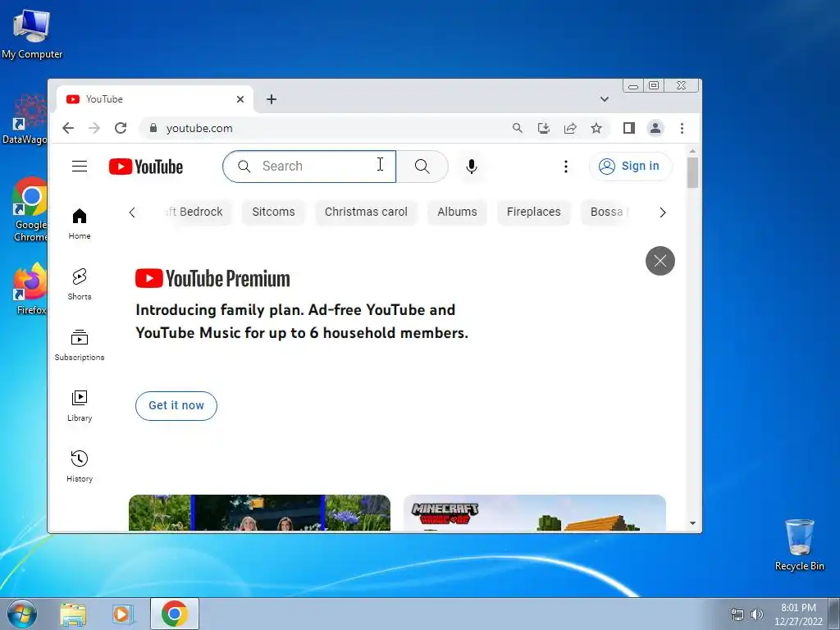Click the scrollbar up arrow
Viewport: 840px width, 630px height.
pyautogui.click(x=692, y=151)
